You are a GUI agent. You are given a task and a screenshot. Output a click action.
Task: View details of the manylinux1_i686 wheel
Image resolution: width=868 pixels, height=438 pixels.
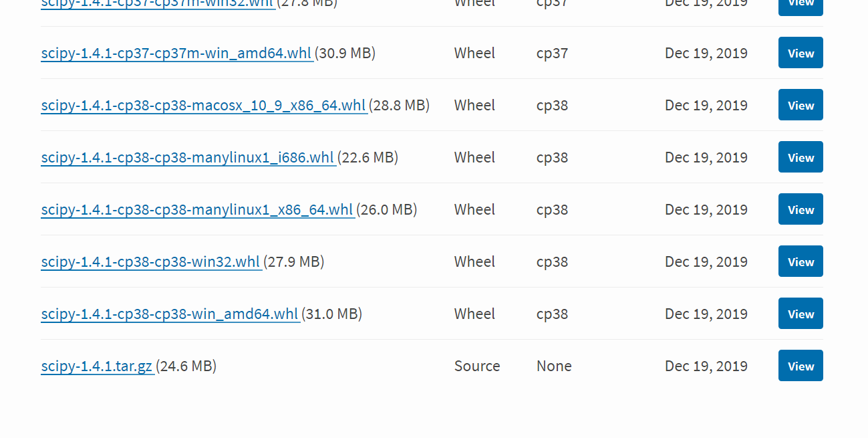coord(800,157)
